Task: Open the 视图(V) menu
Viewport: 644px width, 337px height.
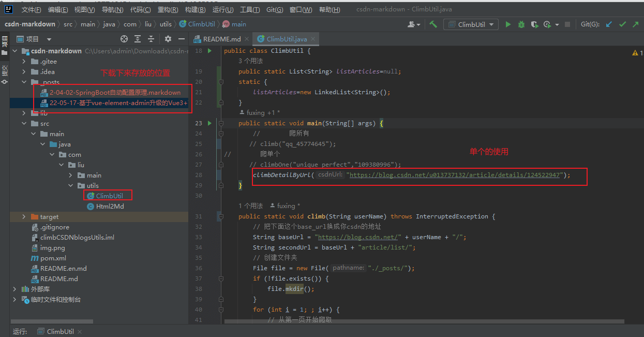Action: click(x=84, y=10)
